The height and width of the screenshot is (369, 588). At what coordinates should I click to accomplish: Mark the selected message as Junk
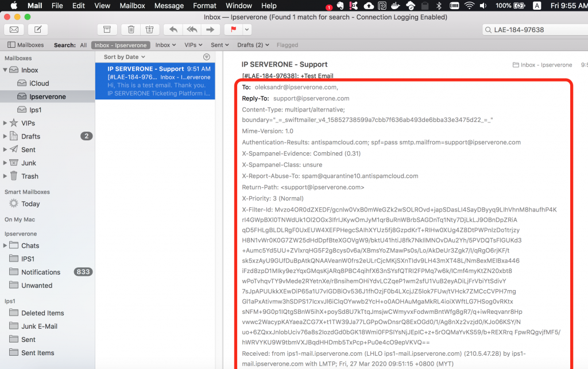tap(150, 29)
